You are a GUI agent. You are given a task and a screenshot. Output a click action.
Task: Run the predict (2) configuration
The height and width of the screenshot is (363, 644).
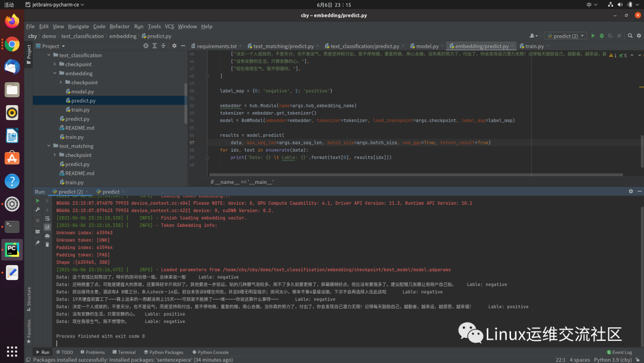coord(593,36)
